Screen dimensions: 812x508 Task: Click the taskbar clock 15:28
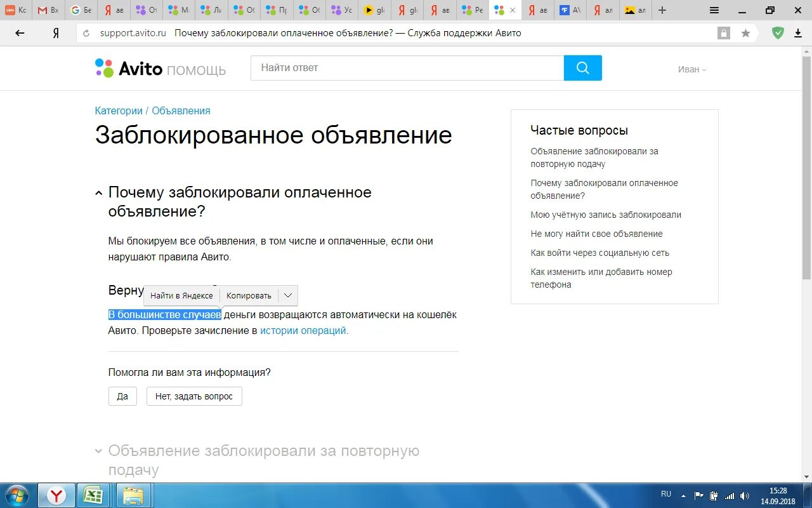(778, 491)
